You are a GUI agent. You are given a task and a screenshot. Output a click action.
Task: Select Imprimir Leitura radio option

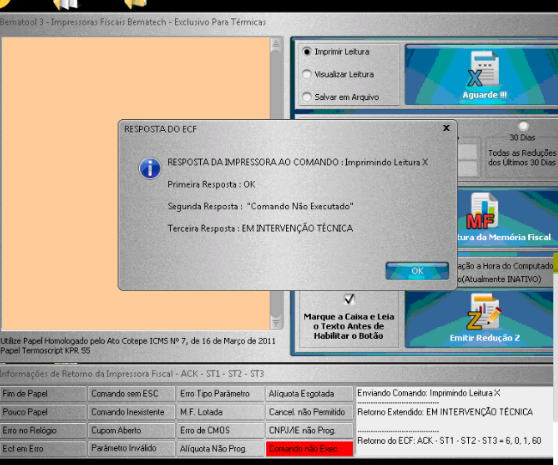tap(307, 52)
